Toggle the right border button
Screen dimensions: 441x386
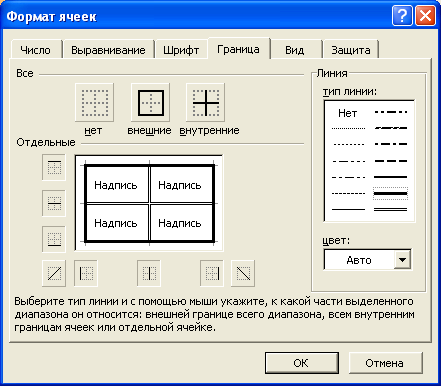(x=212, y=273)
